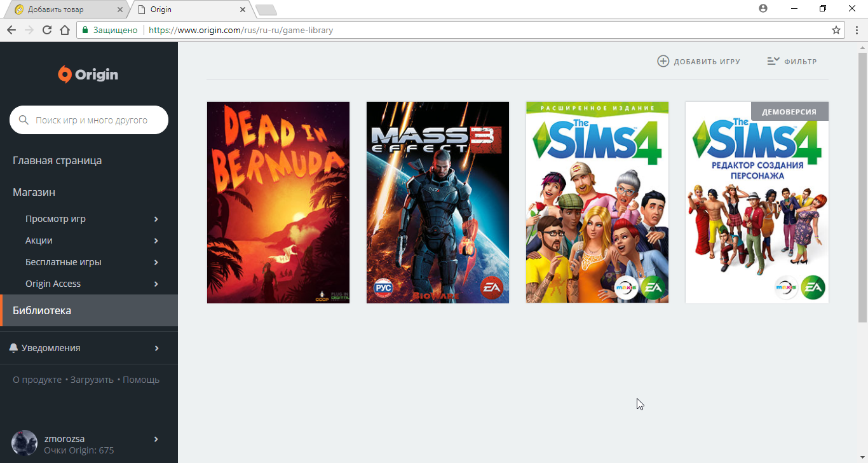This screenshot has height=463, width=868.
Task: Click the Поиск игр search field
Action: click(x=89, y=120)
